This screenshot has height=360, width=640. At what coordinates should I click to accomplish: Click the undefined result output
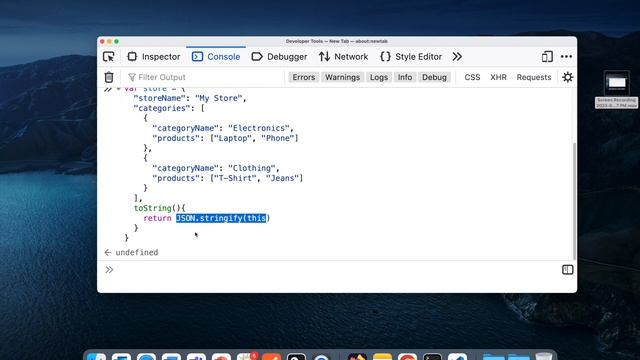[137, 253]
